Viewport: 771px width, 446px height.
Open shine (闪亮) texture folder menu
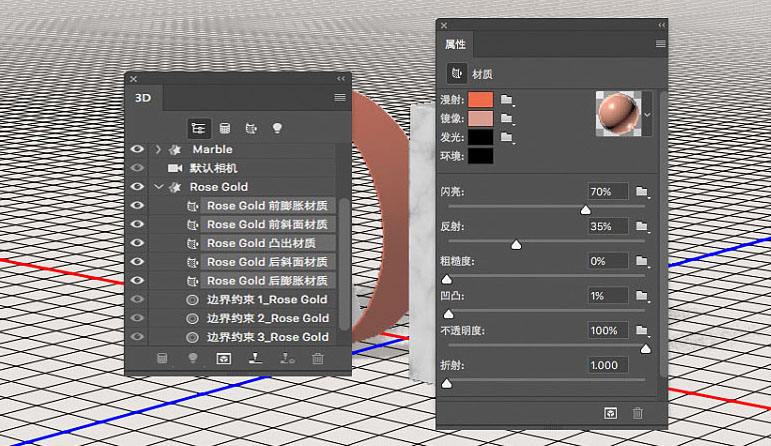click(x=642, y=191)
